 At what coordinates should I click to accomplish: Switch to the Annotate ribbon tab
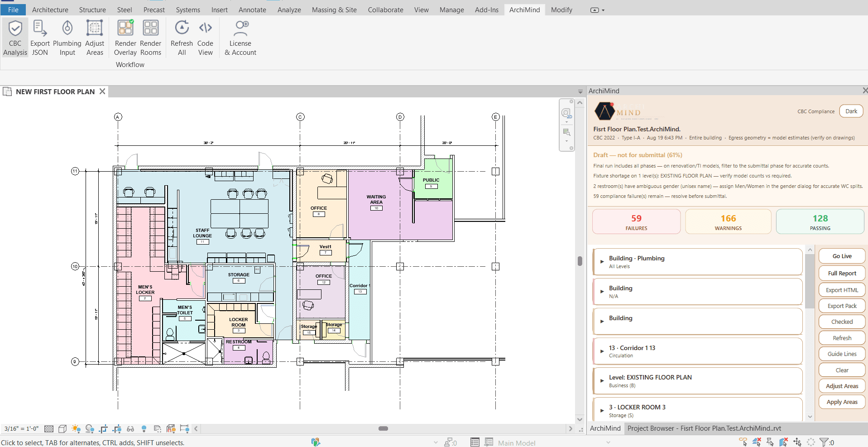pos(252,10)
